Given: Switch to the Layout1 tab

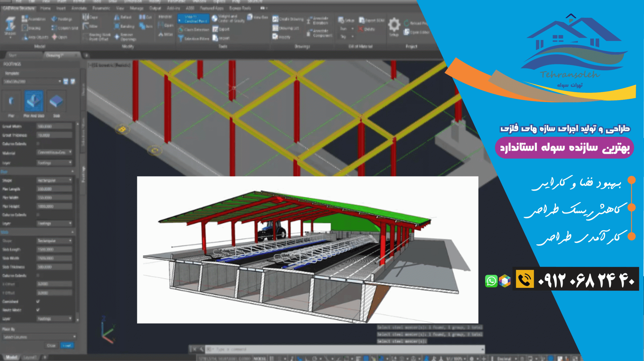Looking at the screenshot, I should click(x=30, y=357).
